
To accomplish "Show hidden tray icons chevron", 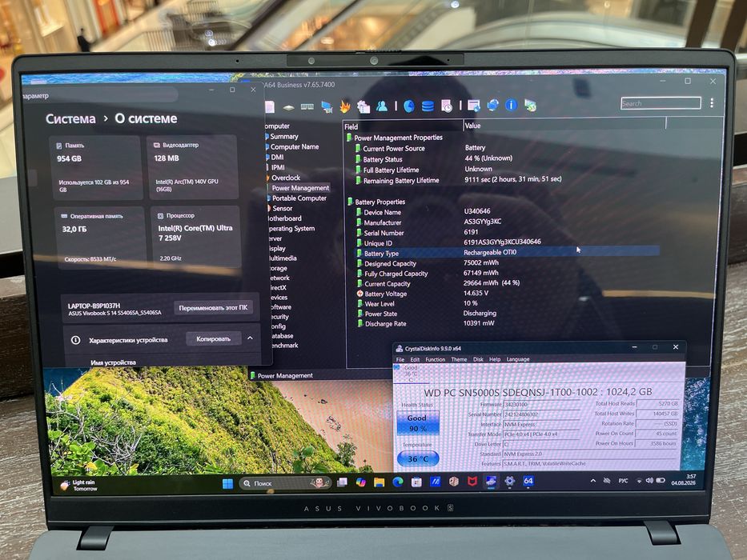I will coord(593,481).
